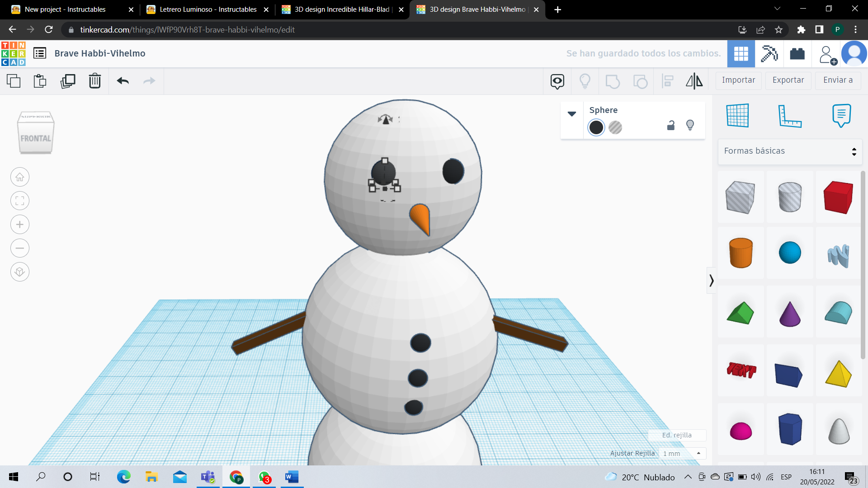Open the Ruler tool in shapes panel
The height and width of the screenshot is (488, 868).
click(x=789, y=116)
